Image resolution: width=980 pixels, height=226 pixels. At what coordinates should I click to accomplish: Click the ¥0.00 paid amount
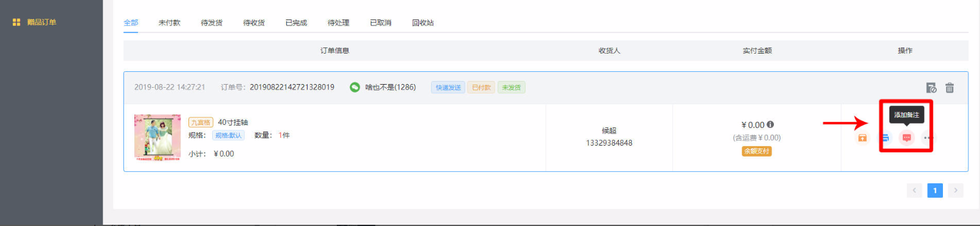pyautogui.click(x=753, y=125)
